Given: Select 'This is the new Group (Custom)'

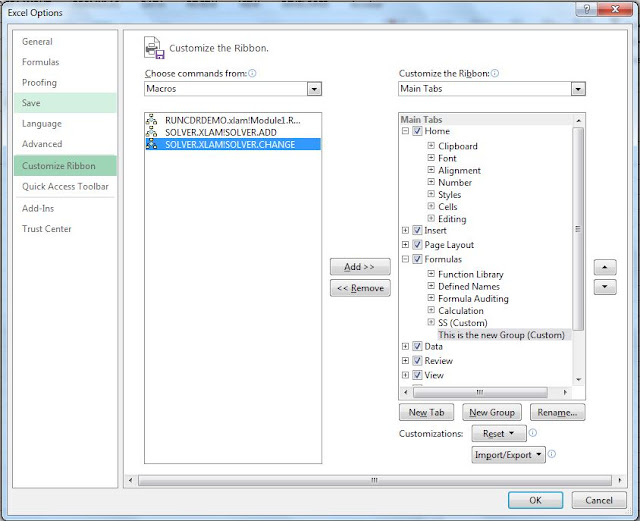Looking at the screenshot, I should [x=501, y=335].
